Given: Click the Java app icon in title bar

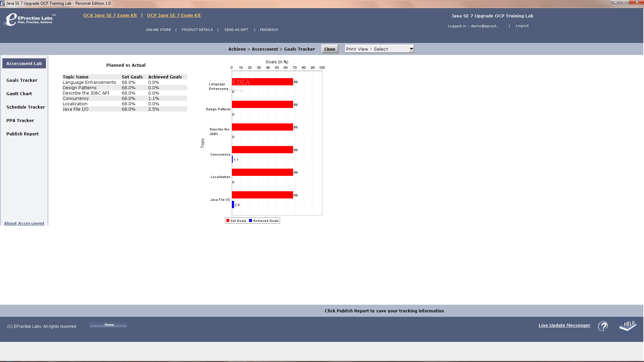Looking at the screenshot, I should 3,3.
